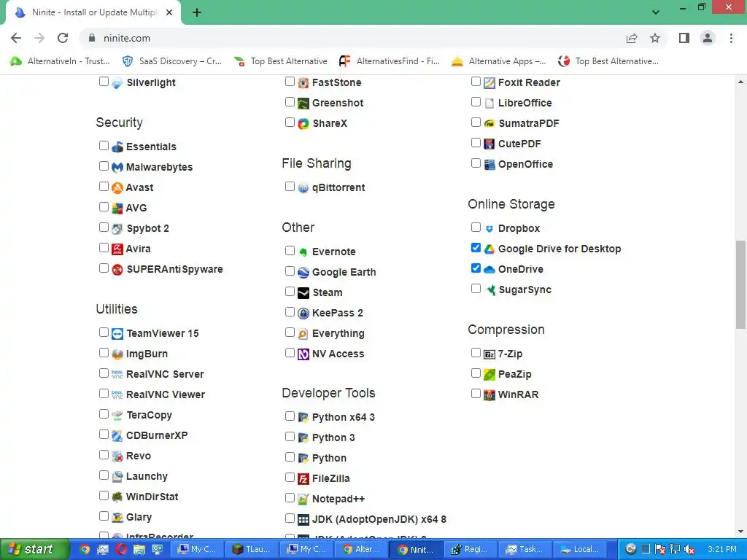Click the KeePass 2 lock icon
The height and width of the screenshot is (560, 747).
click(303, 314)
